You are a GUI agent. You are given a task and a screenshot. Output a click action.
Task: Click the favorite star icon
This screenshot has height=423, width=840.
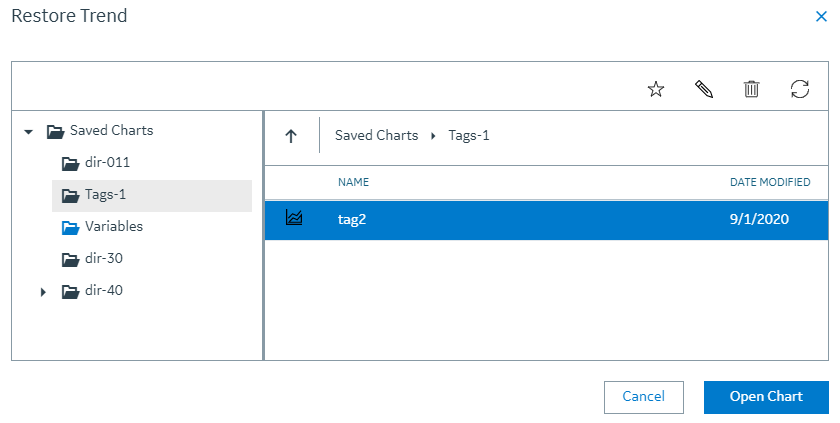[x=656, y=89]
